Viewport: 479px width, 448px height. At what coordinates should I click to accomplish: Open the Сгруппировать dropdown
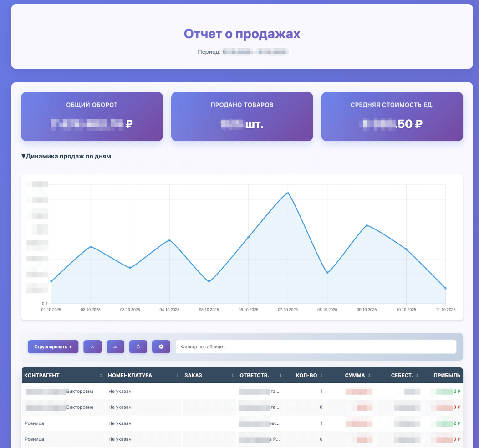point(53,346)
